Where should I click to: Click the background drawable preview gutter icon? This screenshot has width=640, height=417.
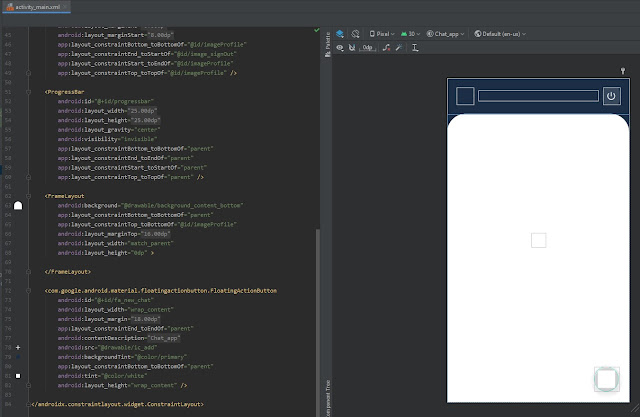[17, 205]
